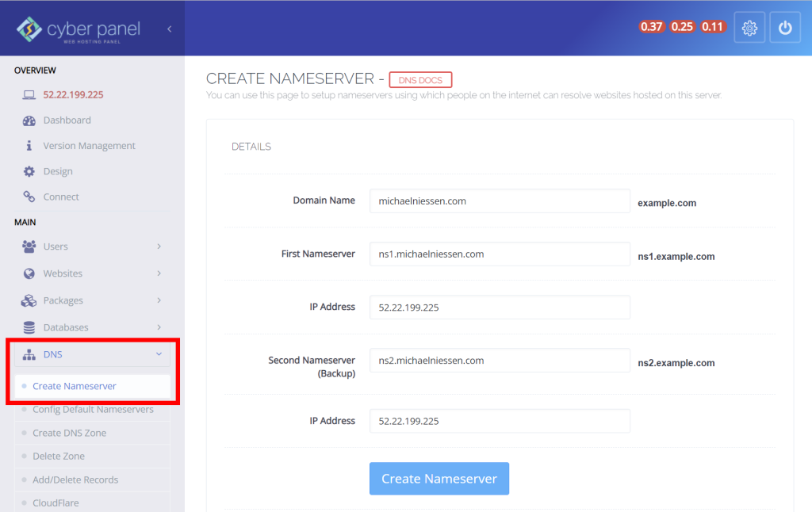Focus the First Nameserver field

500,254
